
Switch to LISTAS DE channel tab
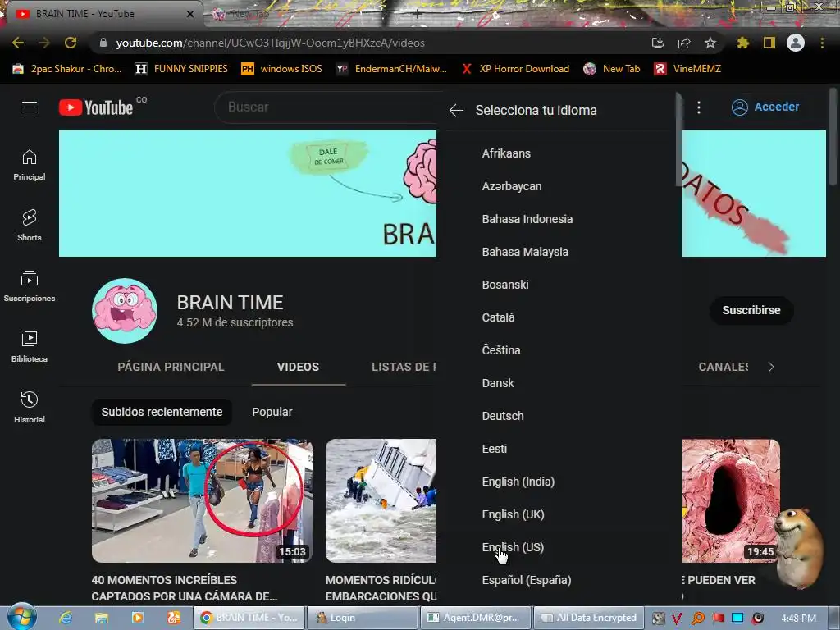404,367
